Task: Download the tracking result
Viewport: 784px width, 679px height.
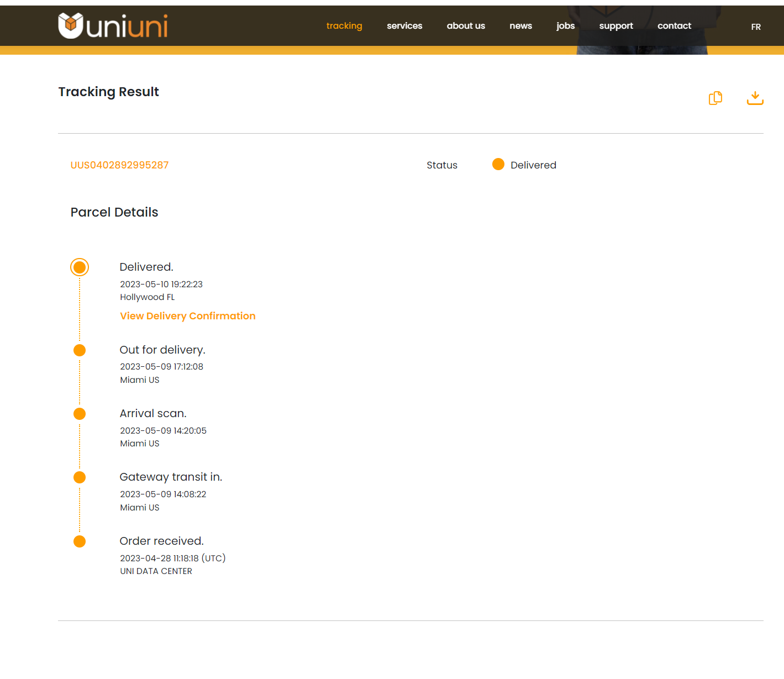Action: pos(755,98)
